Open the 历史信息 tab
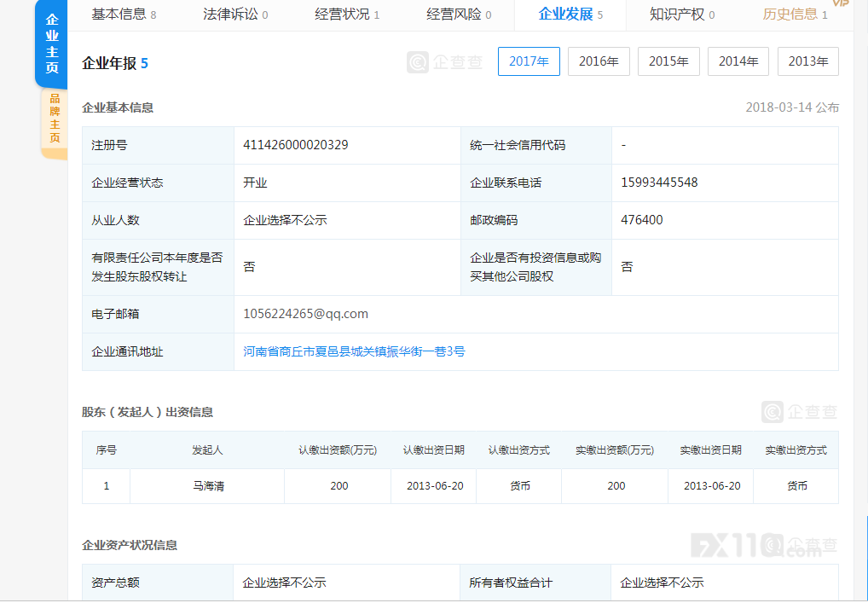This screenshot has height=603, width=868. (795, 14)
